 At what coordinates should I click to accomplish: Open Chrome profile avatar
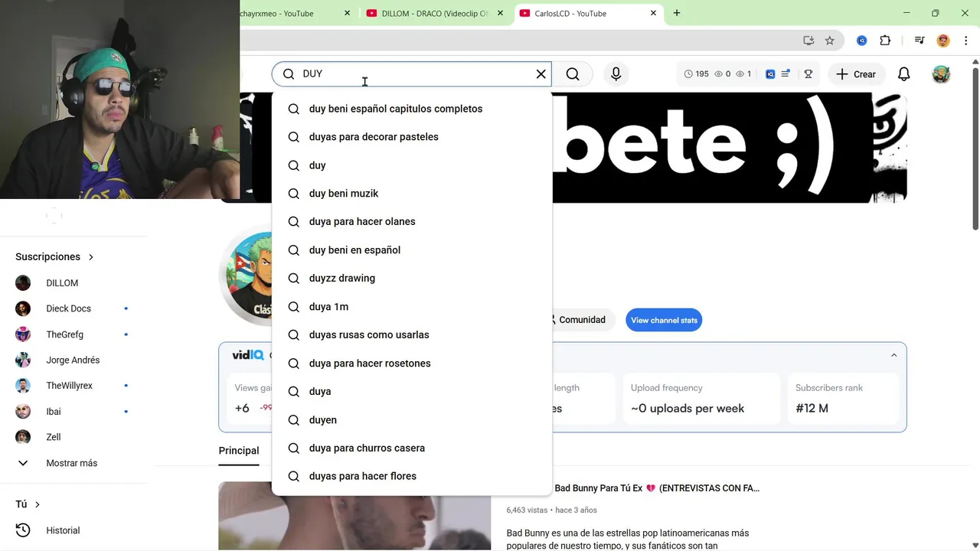(943, 41)
